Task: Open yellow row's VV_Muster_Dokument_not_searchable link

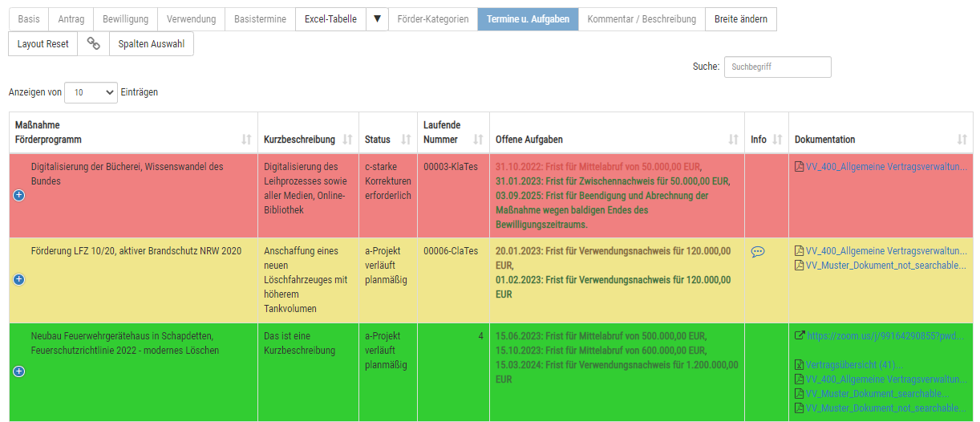Action: (886, 266)
